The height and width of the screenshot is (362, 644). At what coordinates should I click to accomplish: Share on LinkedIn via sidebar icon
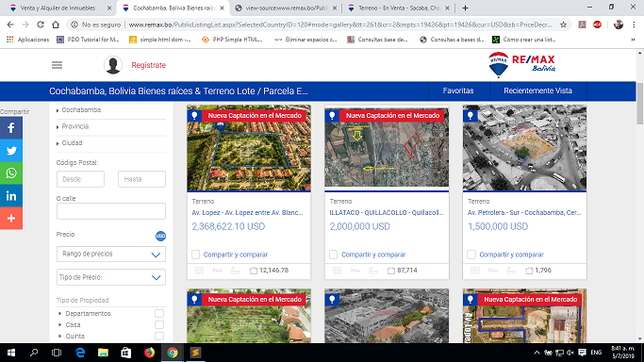coord(11,196)
